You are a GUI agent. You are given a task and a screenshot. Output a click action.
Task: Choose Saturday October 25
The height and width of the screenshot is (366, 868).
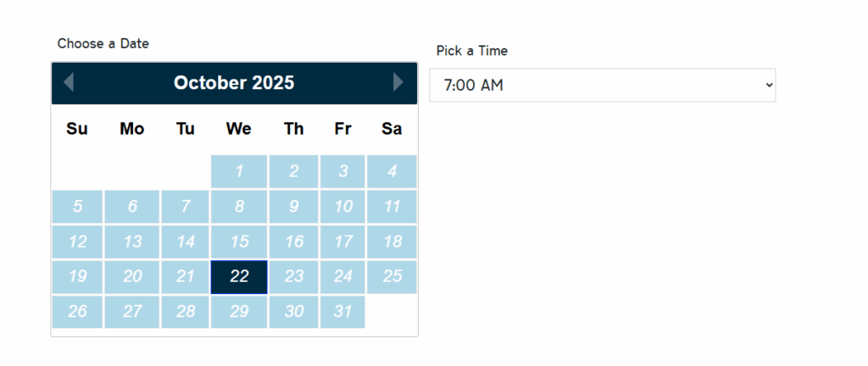click(x=392, y=277)
